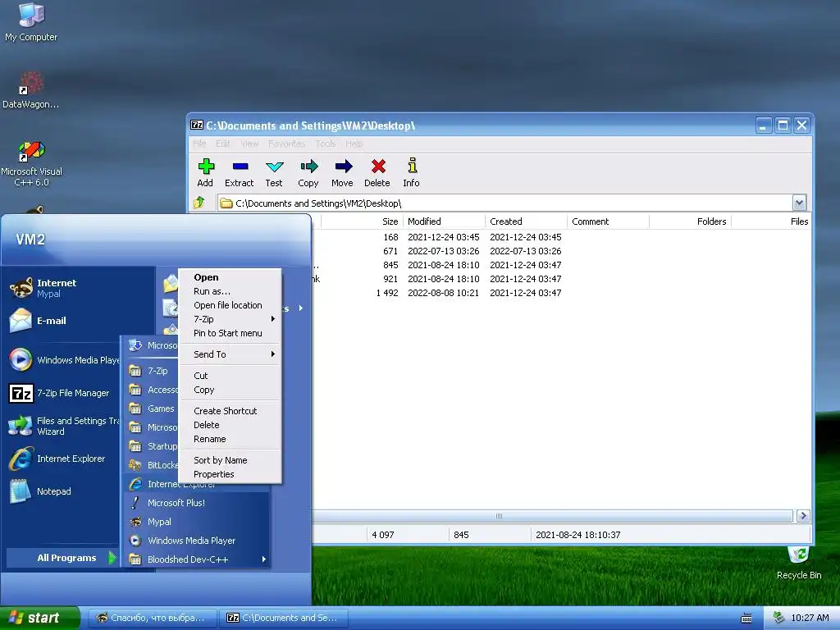840x630 pixels.
Task: Click the system tray clock 10:27 AM
Action: (810, 618)
